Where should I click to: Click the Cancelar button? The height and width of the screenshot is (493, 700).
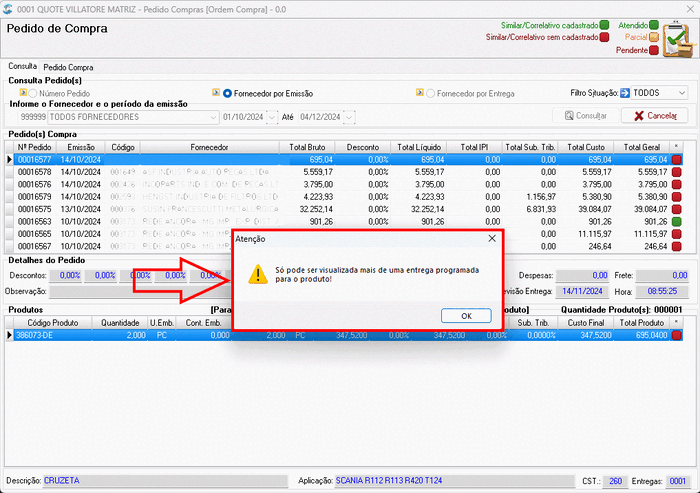(654, 116)
